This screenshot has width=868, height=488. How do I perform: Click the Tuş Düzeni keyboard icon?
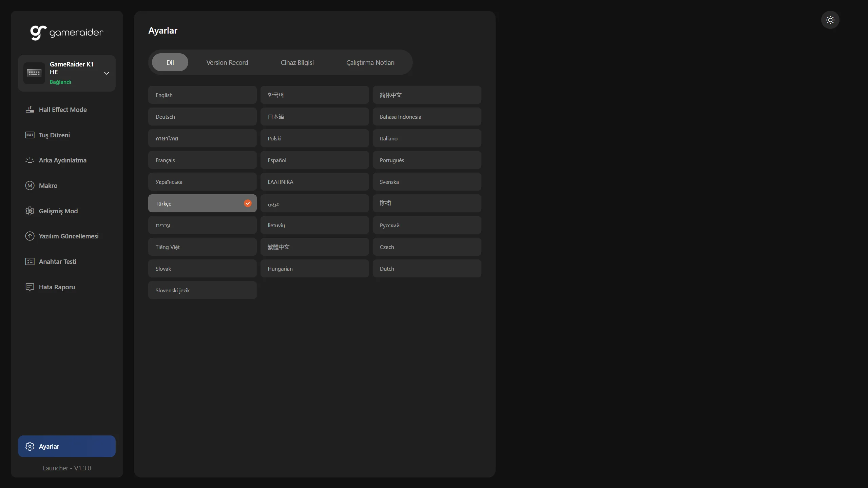pos(30,135)
